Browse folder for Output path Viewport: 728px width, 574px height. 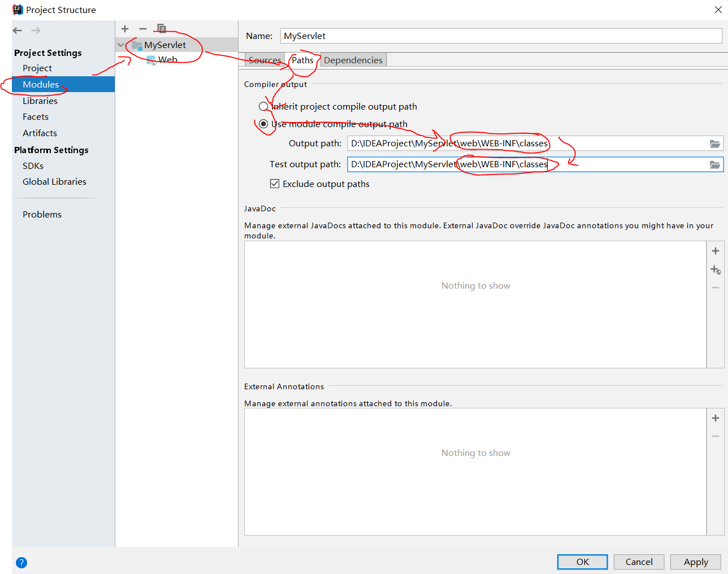click(x=715, y=144)
